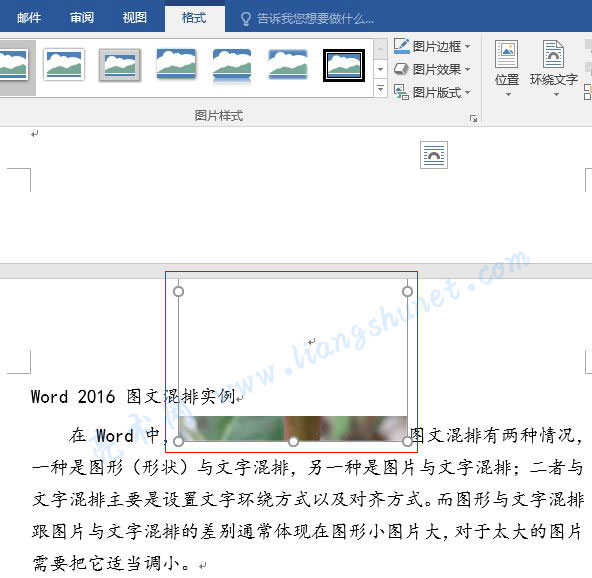592x578 pixels.
Task: Click the picture's top-right resize handle
Action: pos(407,291)
